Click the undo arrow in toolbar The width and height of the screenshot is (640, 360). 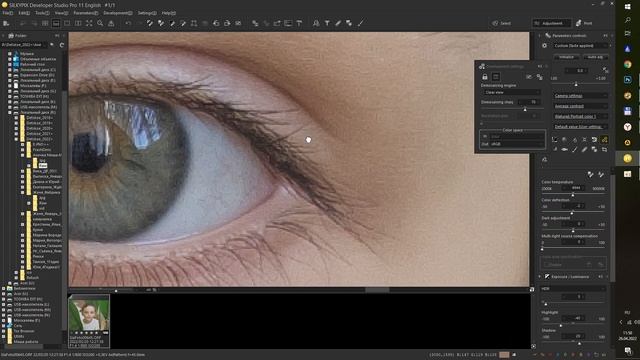pos(128,23)
